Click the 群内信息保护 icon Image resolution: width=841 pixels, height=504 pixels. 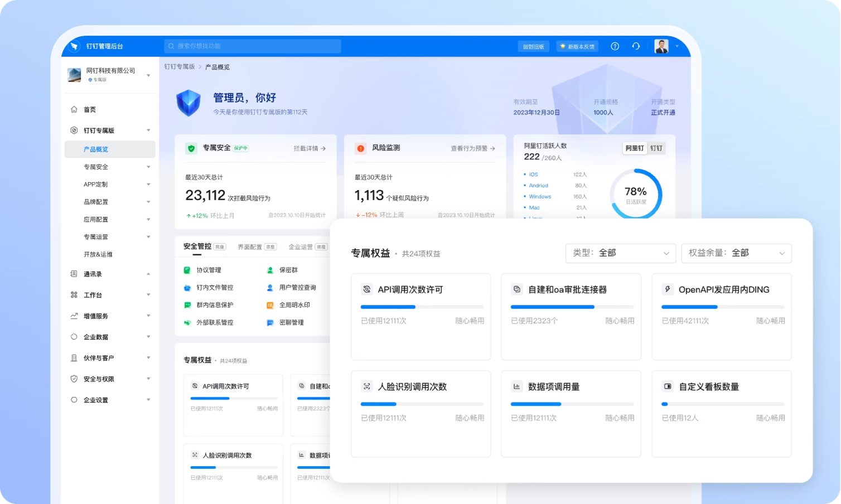coord(187,305)
